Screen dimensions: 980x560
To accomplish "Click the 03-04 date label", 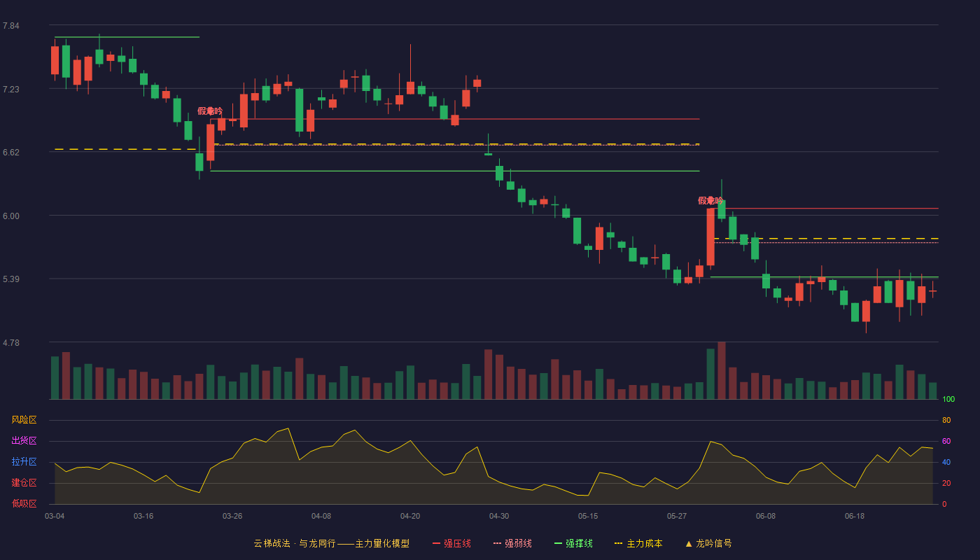I will coord(55,516).
